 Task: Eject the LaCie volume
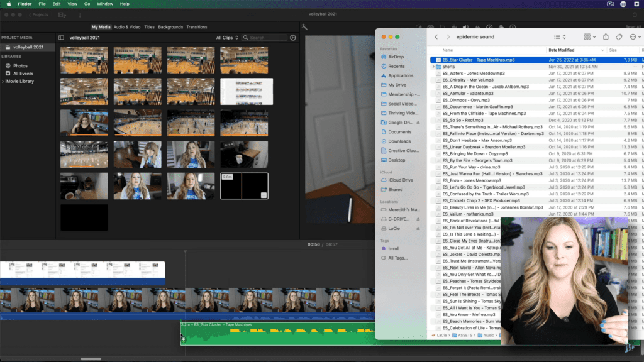coord(418,229)
